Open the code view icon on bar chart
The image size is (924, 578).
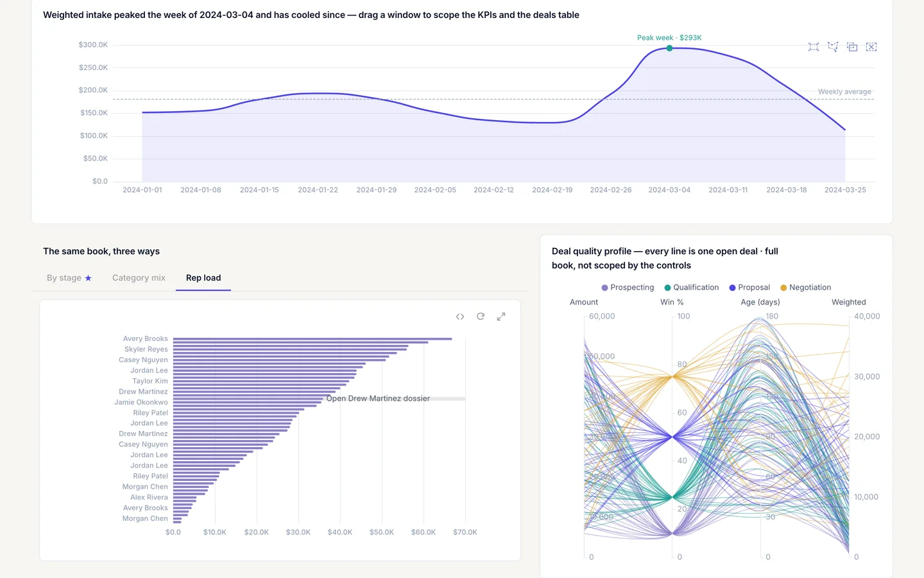point(460,317)
